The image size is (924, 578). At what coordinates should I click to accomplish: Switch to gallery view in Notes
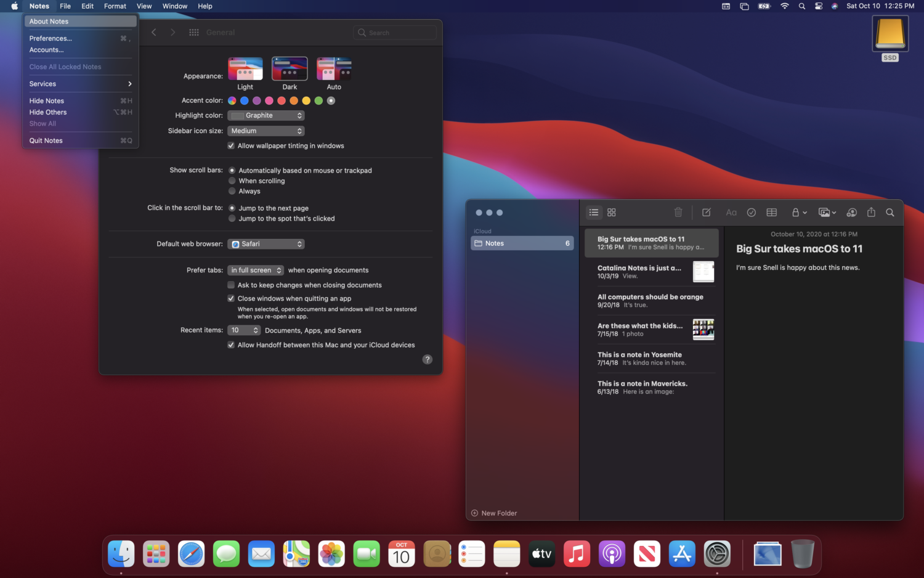pyautogui.click(x=611, y=212)
